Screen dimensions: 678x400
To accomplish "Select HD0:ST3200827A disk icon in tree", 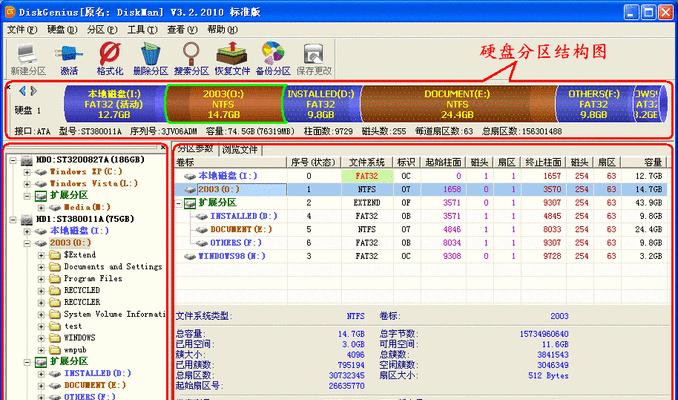I will pos(26,160).
